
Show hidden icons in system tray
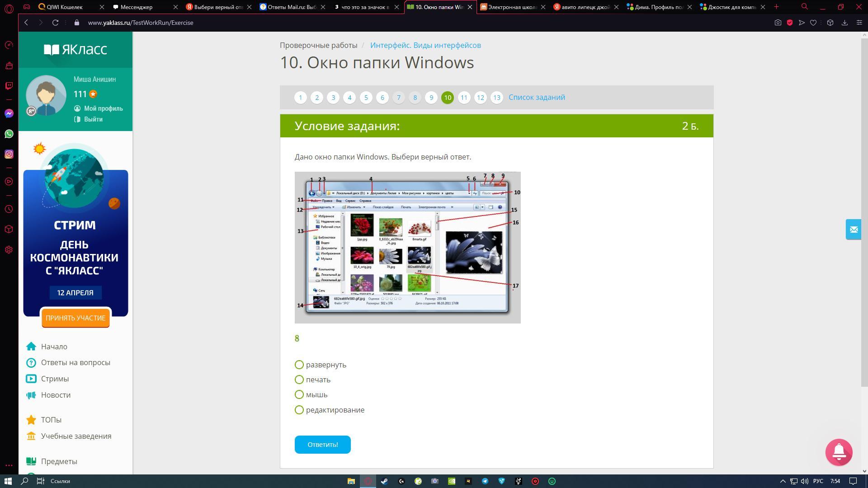(783, 481)
